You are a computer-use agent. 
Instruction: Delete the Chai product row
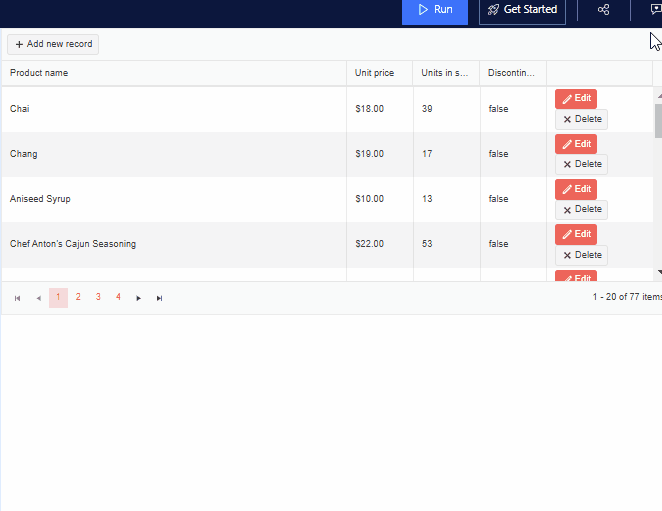[x=581, y=119]
